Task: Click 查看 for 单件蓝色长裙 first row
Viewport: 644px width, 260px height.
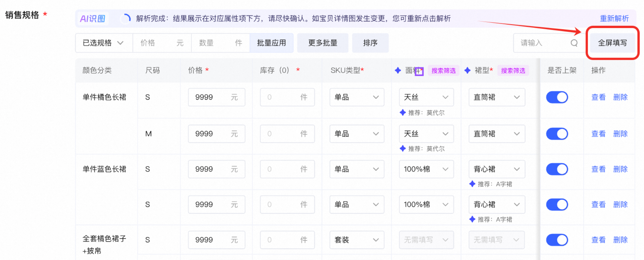Action: tap(598, 169)
